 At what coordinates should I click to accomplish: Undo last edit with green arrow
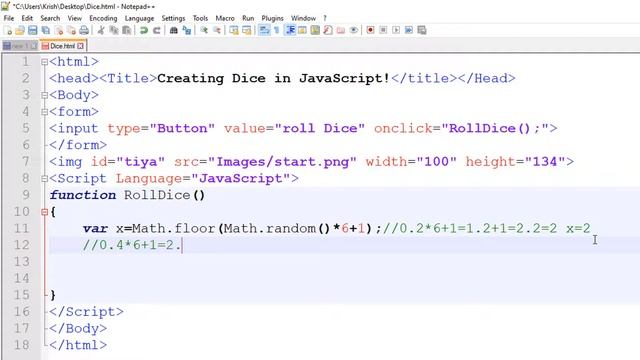coord(144,30)
